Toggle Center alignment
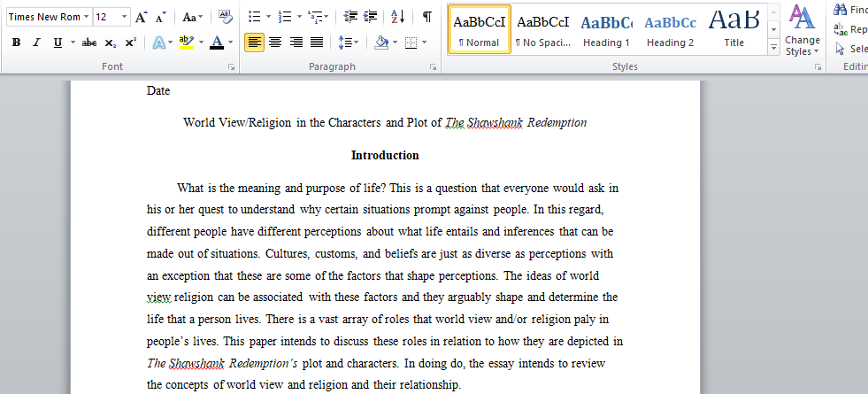868x394 pixels. [x=275, y=42]
